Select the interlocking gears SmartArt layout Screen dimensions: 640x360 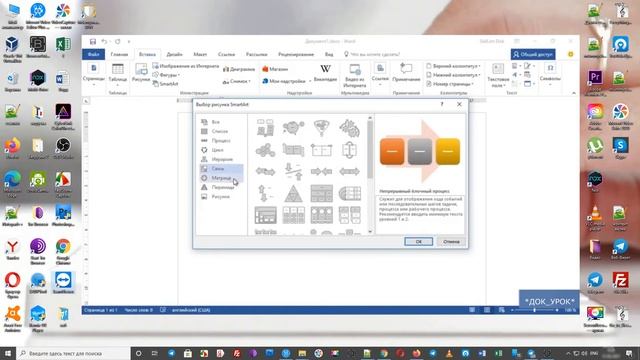pyautogui.click(x=349, y=128)
